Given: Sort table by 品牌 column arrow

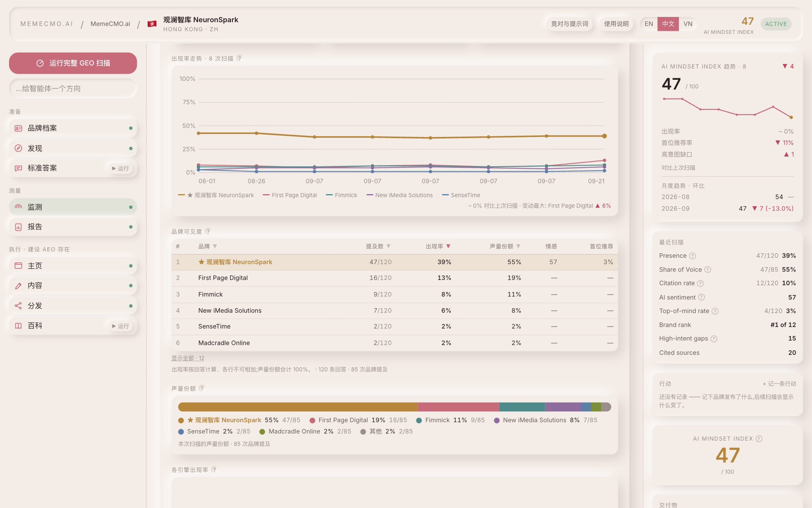Looking at the screenshot, I should [215, 246].
